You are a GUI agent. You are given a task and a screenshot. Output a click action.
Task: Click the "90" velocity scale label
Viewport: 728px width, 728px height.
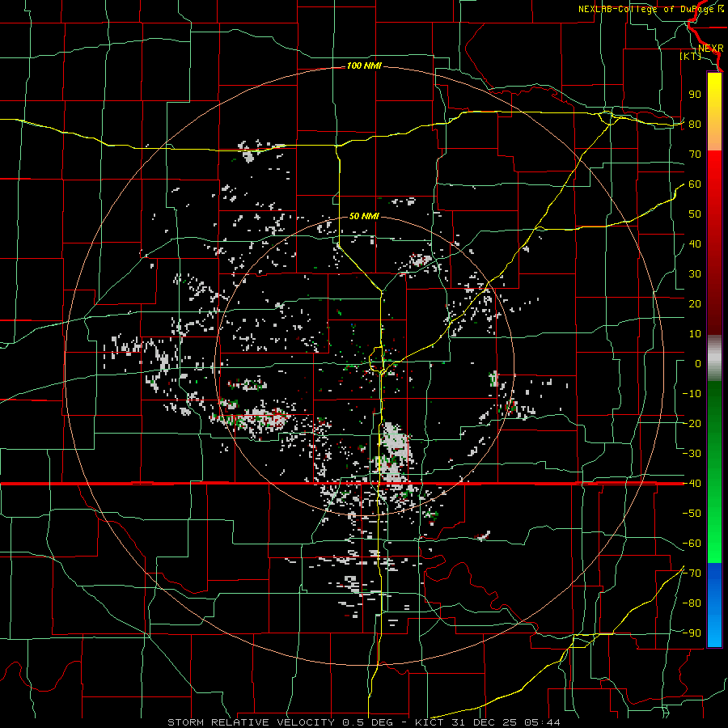(695, 95)
